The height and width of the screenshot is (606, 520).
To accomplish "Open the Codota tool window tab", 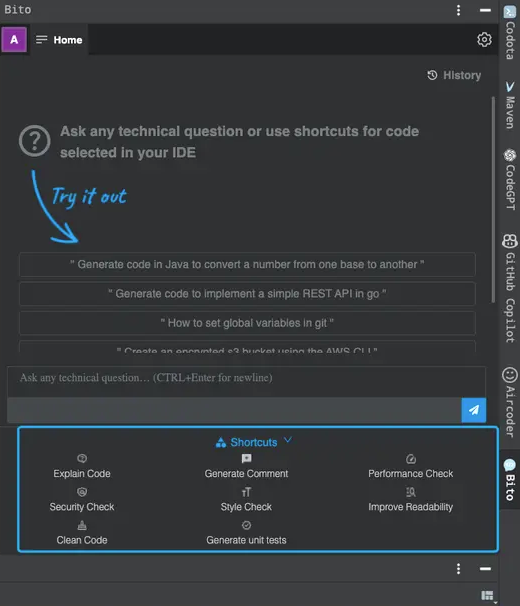I will tap(510, 33).
